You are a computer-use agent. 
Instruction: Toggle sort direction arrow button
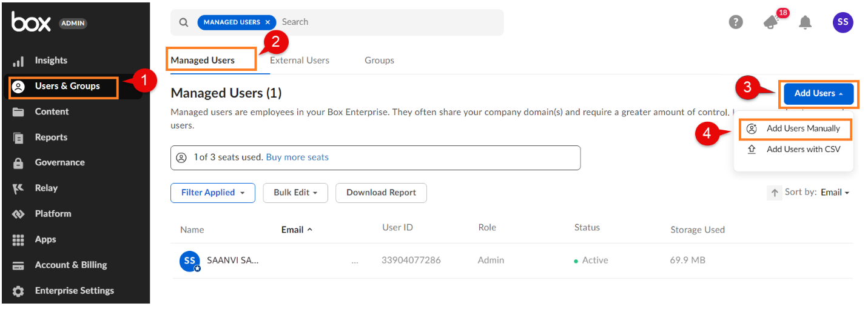tap(774, 193)
